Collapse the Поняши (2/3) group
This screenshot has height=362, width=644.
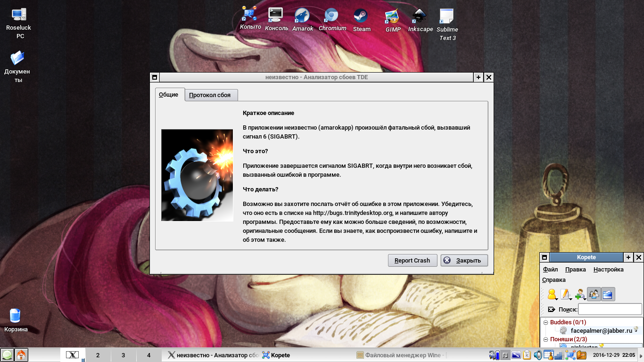tap(546, 339)
